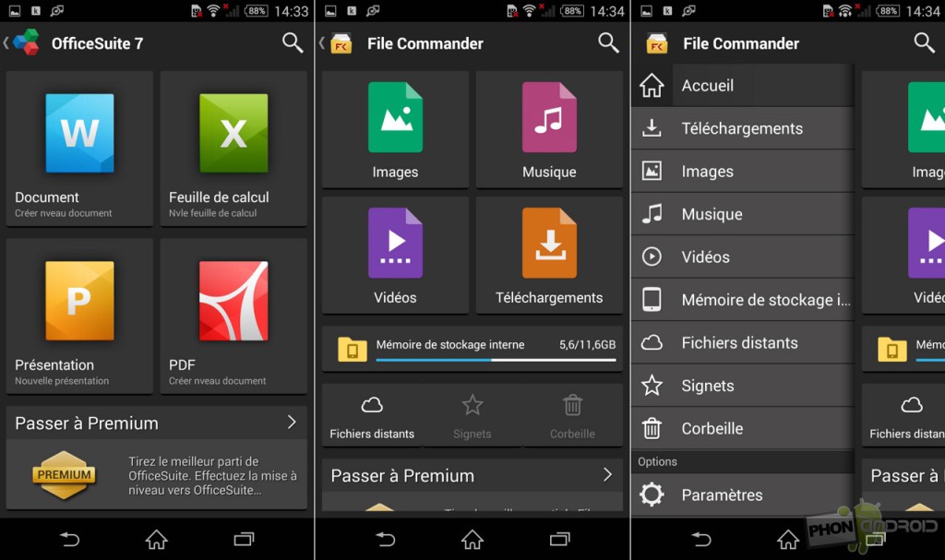
Task: Select Téléchargements in the drawer menu
Action: coord(743,128)
